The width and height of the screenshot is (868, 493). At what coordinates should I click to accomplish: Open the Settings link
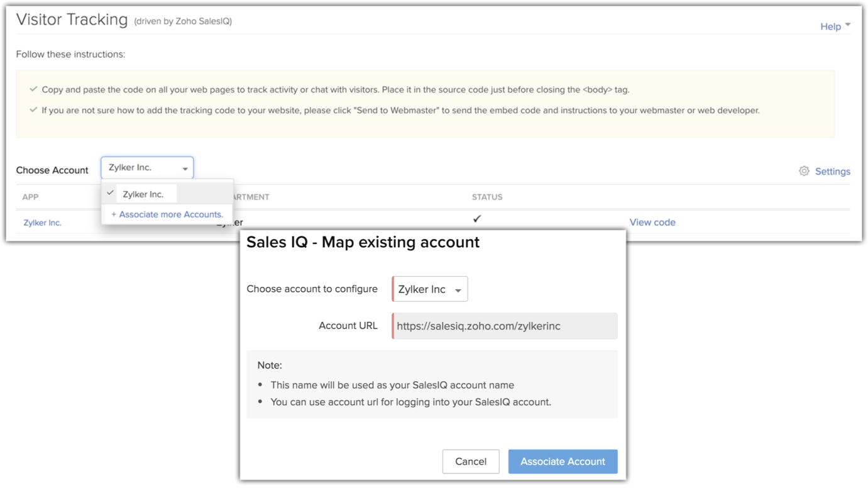click(832, 172)
